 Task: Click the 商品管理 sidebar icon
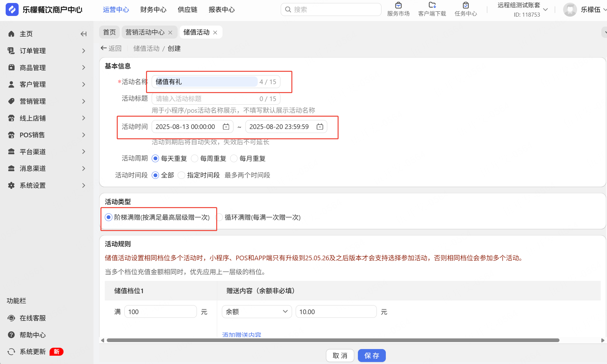[x=11, y=67]
